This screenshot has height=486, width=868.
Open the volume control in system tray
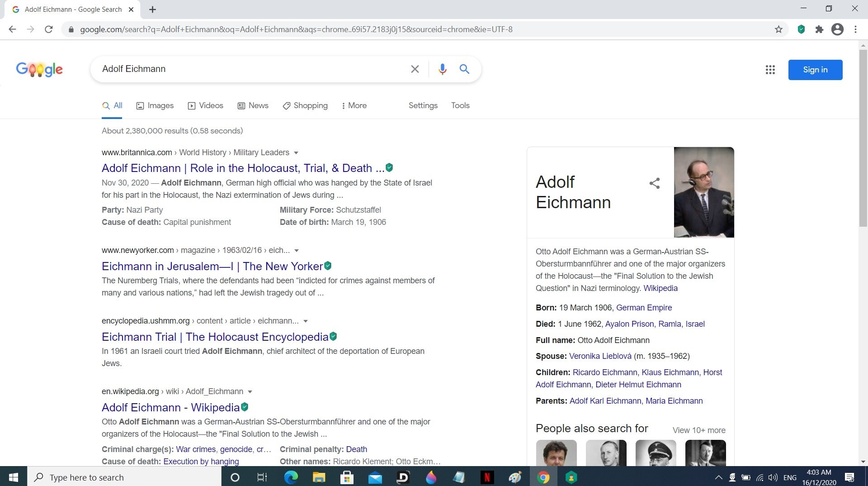[x=773, y=477]
